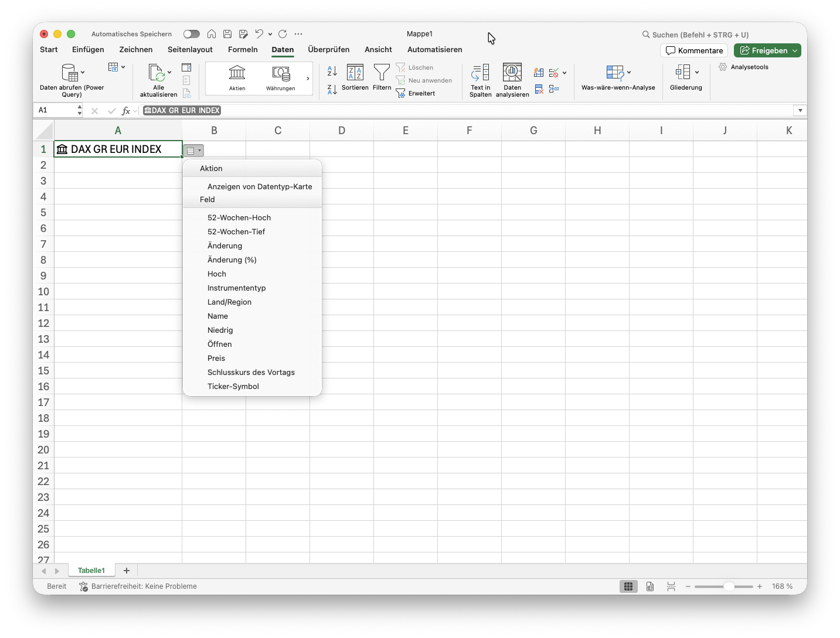
Task: Click the 168 % zoom level
Action: pos(782,586)
